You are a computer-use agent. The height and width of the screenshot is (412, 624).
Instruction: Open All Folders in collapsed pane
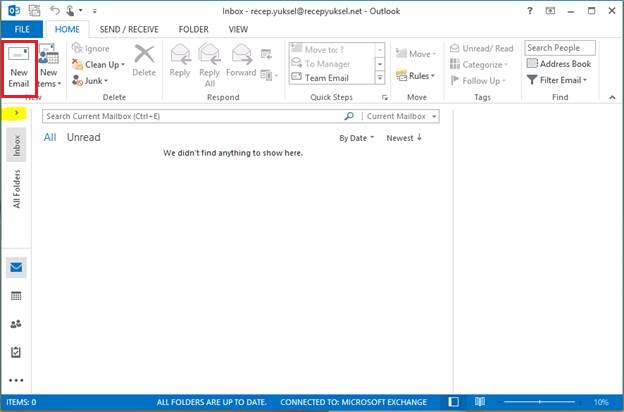tap(16, 189)
